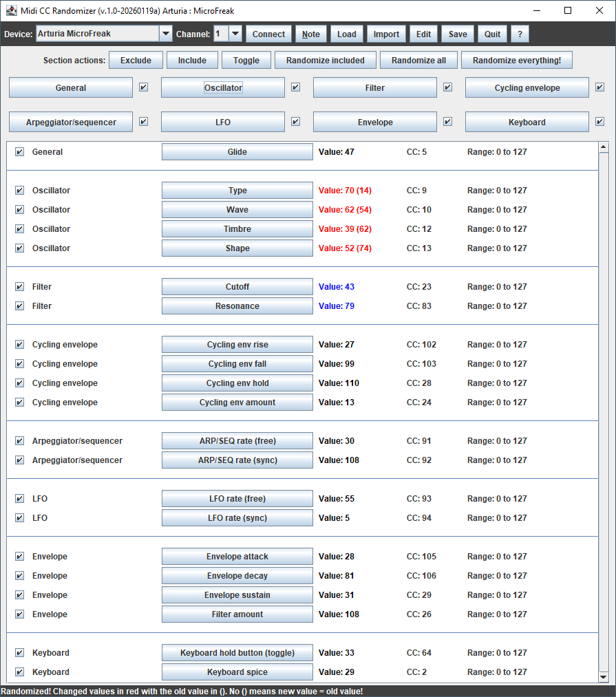
Task: Uncheck the Resonance row checkbox
Action: [x=19, y=306]
